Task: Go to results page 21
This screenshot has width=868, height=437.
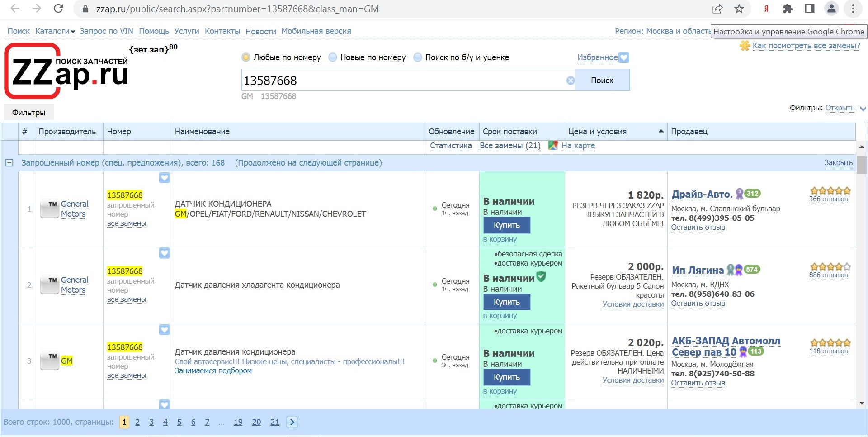Action: click(x=275, y=422)
